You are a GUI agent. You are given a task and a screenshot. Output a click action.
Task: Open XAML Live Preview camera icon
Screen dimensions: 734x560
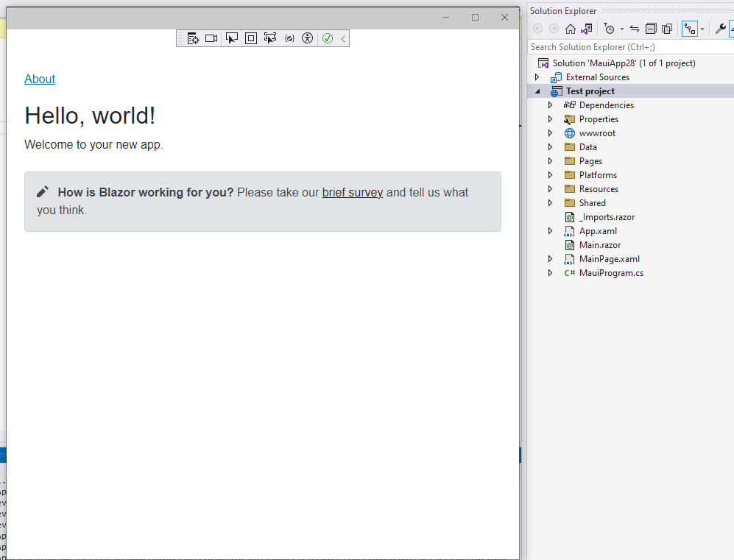coord(211,38)
